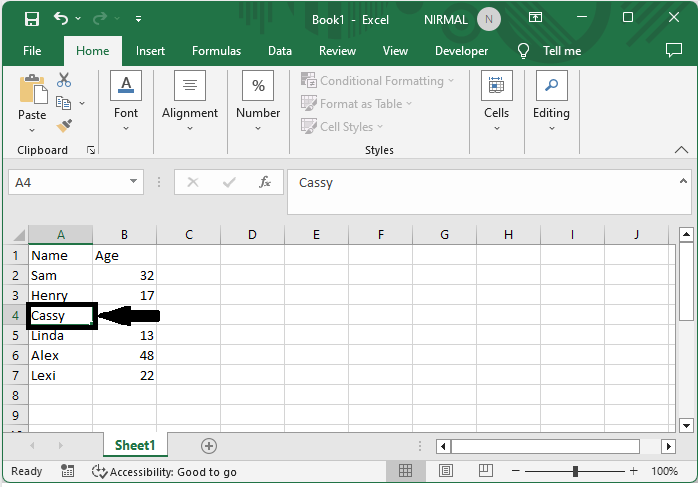Collapse the ribbon with the chevron

[681, 150]
